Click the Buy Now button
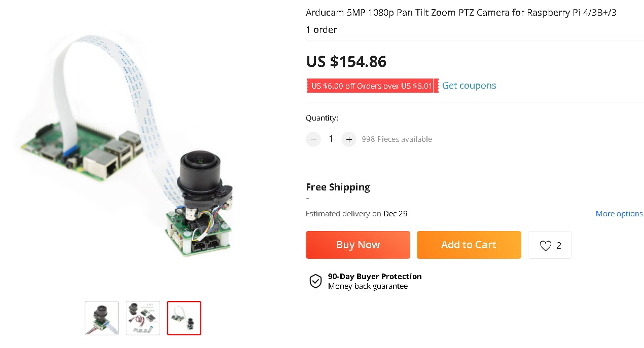The width and height of the screenshot is (644, 348). 358,245
